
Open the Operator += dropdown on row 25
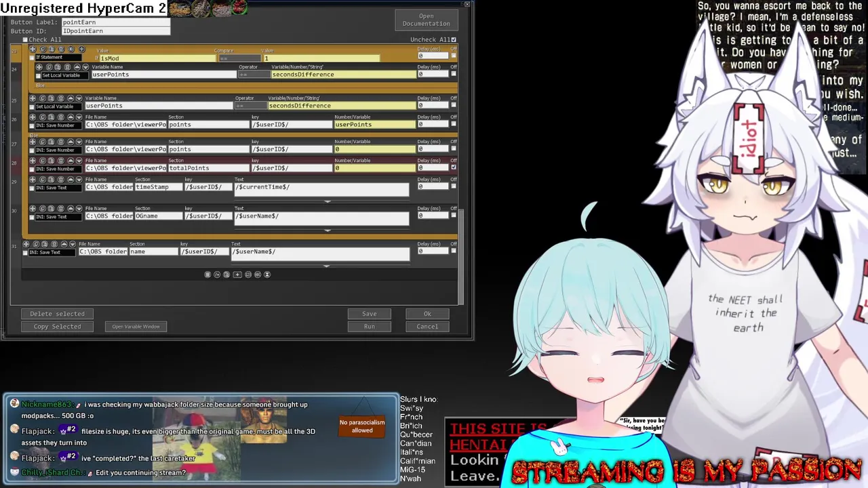(x=250, y=106)
